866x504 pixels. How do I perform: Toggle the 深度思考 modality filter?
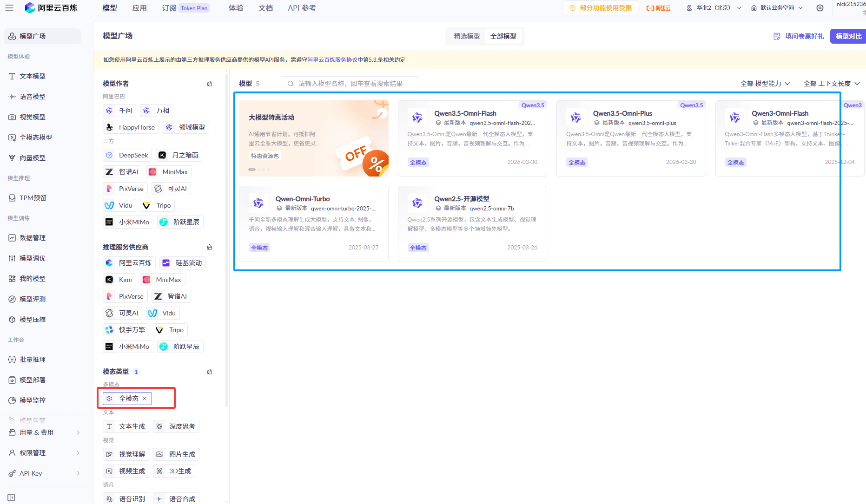(x=176, y=426)
